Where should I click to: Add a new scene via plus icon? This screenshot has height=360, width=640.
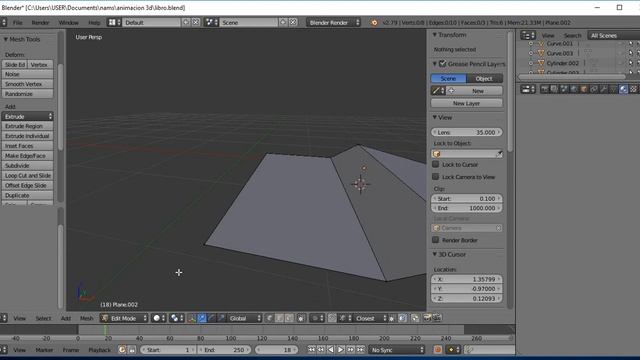[x=283, y=22]
